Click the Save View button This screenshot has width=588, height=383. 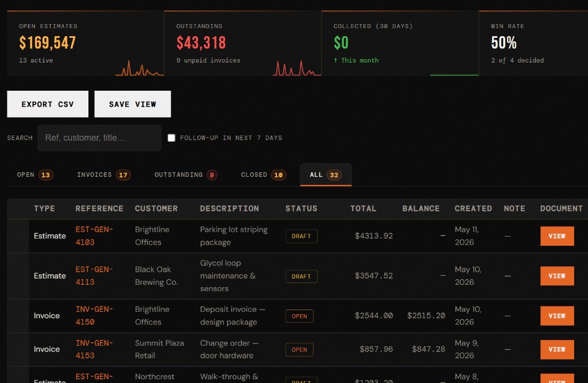point(133,104)
